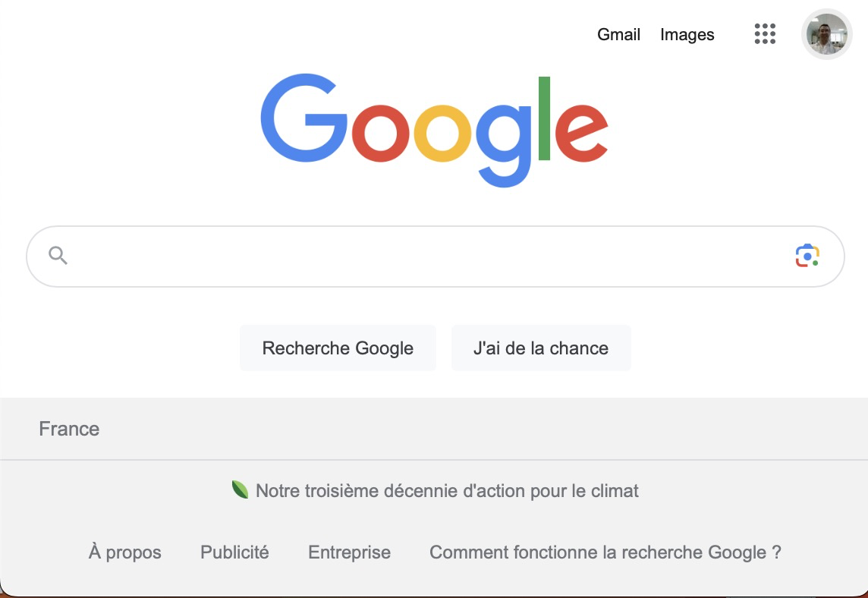This screenshot has width=868, height=598.
Task: Click the green leaf icon by the climate message
Action: point(240,489)
